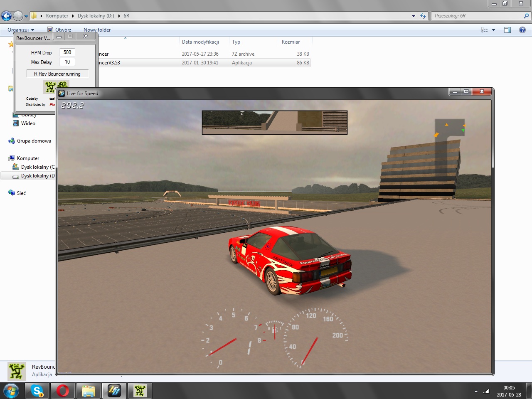
Task: Switch to Live for Speed on taskbar
Action: (114, 391)
